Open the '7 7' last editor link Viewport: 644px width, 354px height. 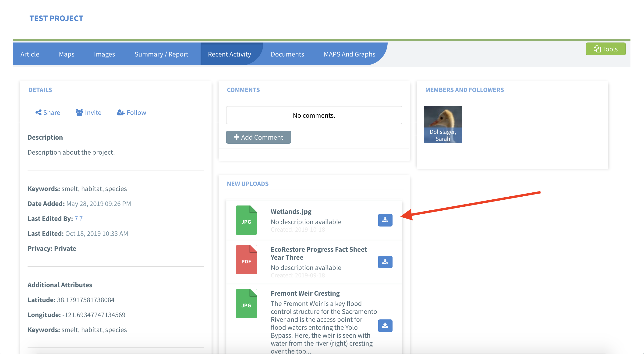[78, 219]
